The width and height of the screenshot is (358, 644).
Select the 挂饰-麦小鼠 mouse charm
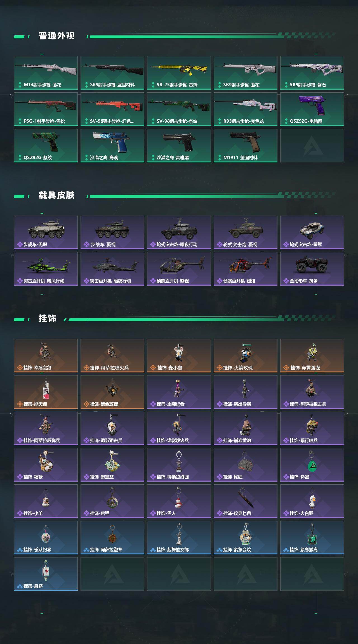coord(179,356)
